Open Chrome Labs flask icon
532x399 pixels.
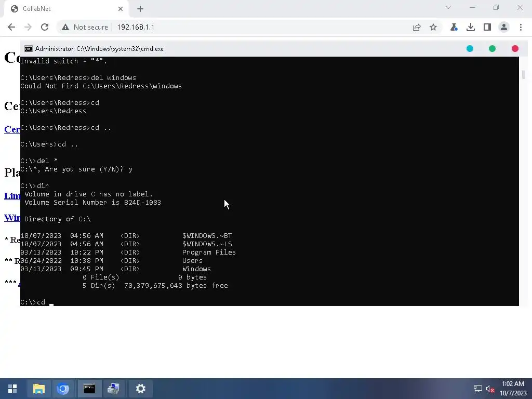click(x=454, y=27)
